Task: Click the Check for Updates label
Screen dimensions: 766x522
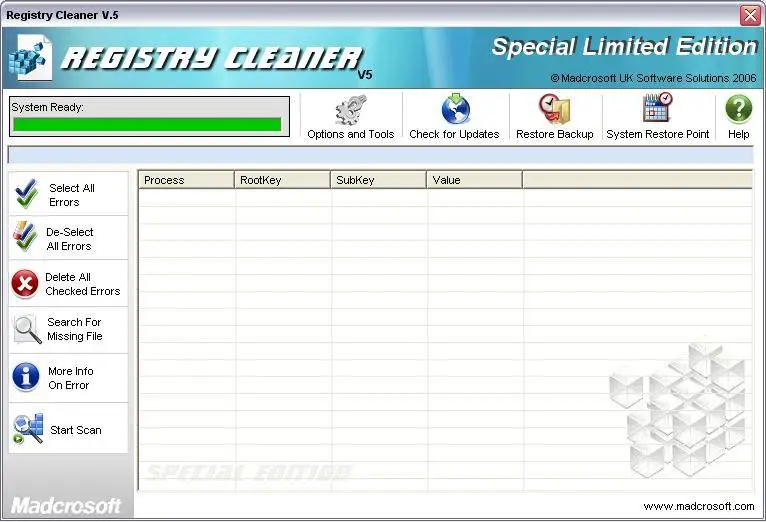Action: (x=454, y=134)
